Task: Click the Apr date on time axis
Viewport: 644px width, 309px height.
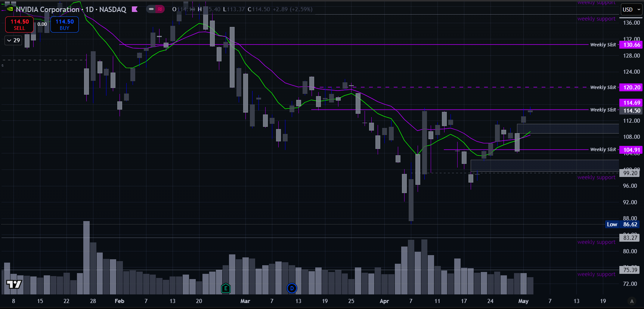Action: click(x=384, y=301)
